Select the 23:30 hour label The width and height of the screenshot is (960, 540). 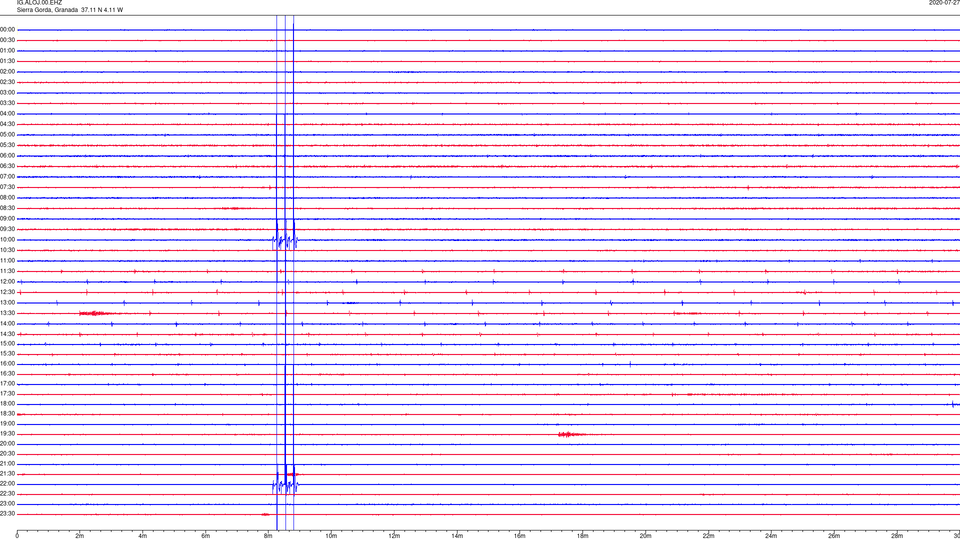tap(7, 514)
